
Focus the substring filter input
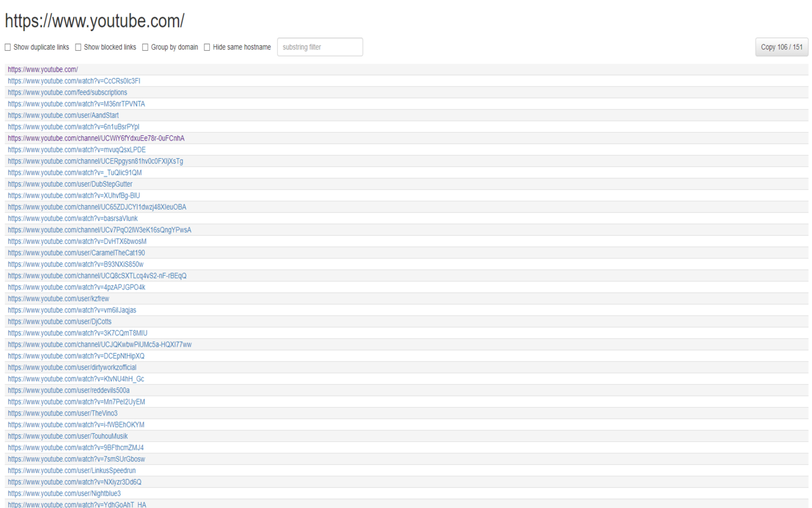(x=320, y=47)
